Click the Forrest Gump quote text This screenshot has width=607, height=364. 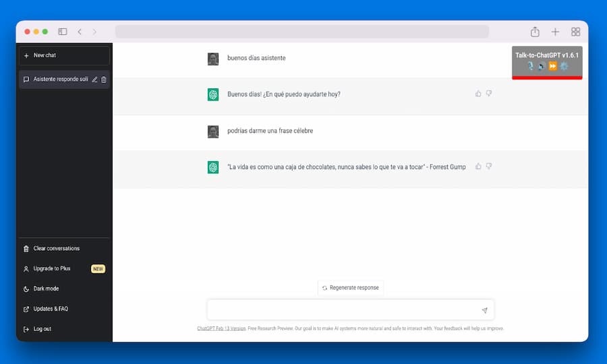click(x=347, y=167)
